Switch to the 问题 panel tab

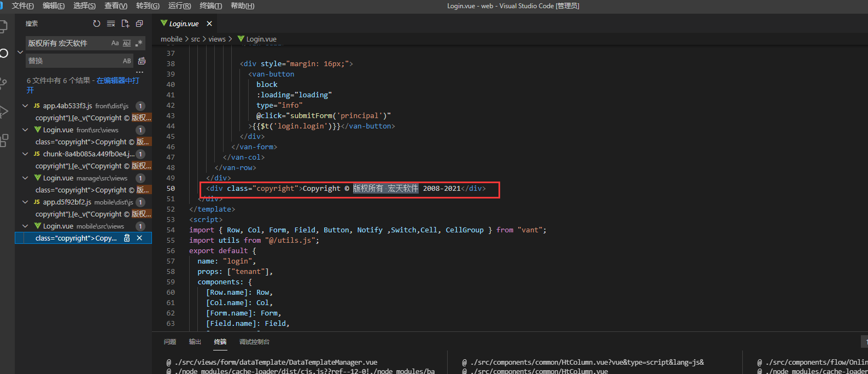[170, 342]
